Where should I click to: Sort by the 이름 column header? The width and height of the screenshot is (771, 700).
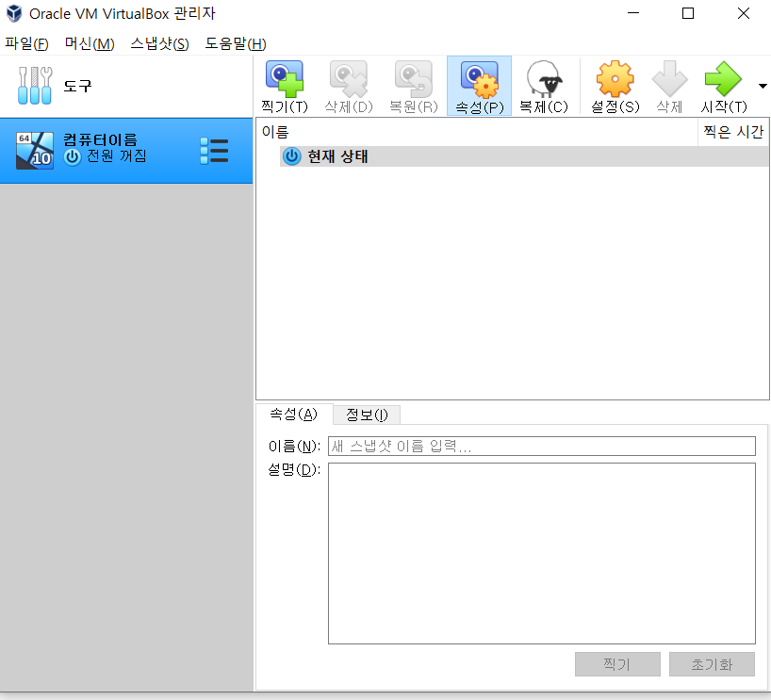477,132
